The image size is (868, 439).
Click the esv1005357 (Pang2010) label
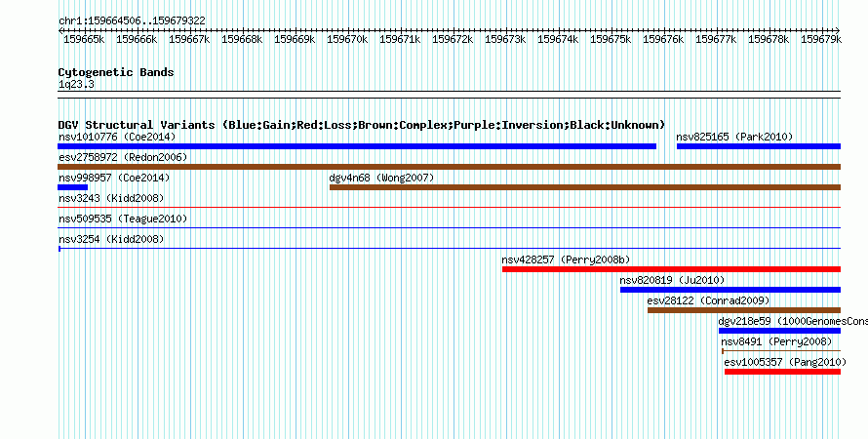coord(785,362)
